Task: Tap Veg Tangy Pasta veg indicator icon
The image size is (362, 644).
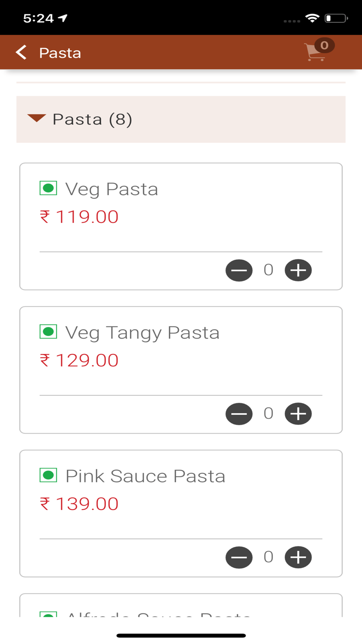Action: tap(48, 332)
